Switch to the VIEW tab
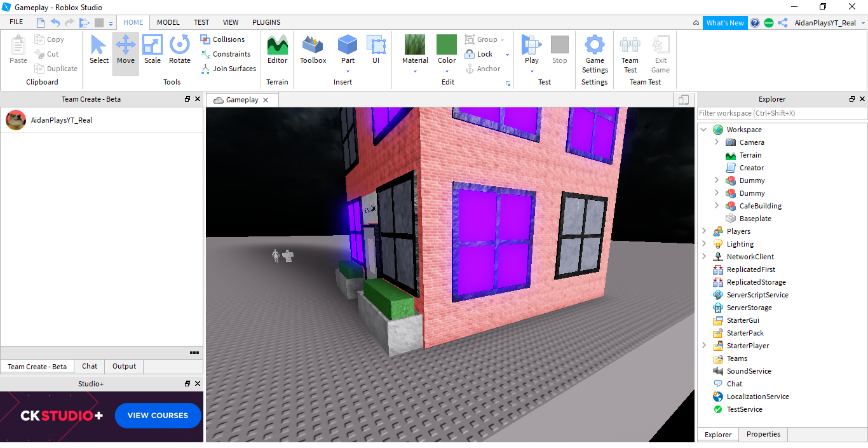This screenshot has height=448, width=868. pyautogui.click(x=231, y=22)
